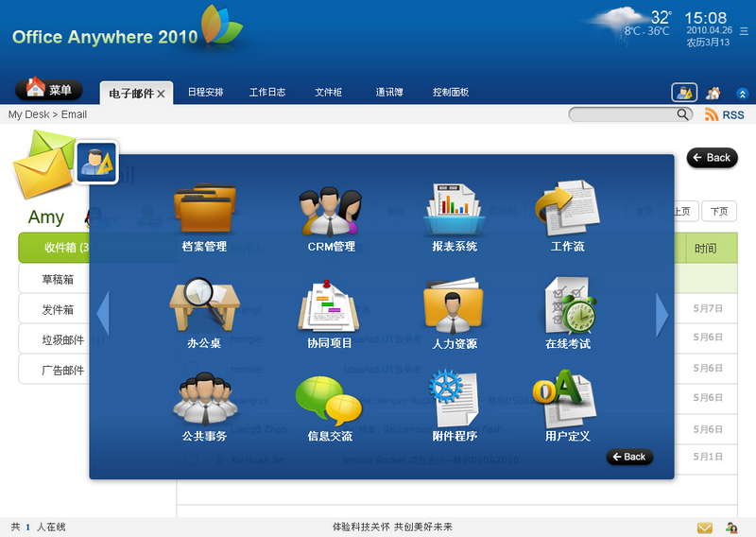The width and height of the screenshot is (756, 537).
Task: Click the online user icon in status bar
Action: point(731,528)
